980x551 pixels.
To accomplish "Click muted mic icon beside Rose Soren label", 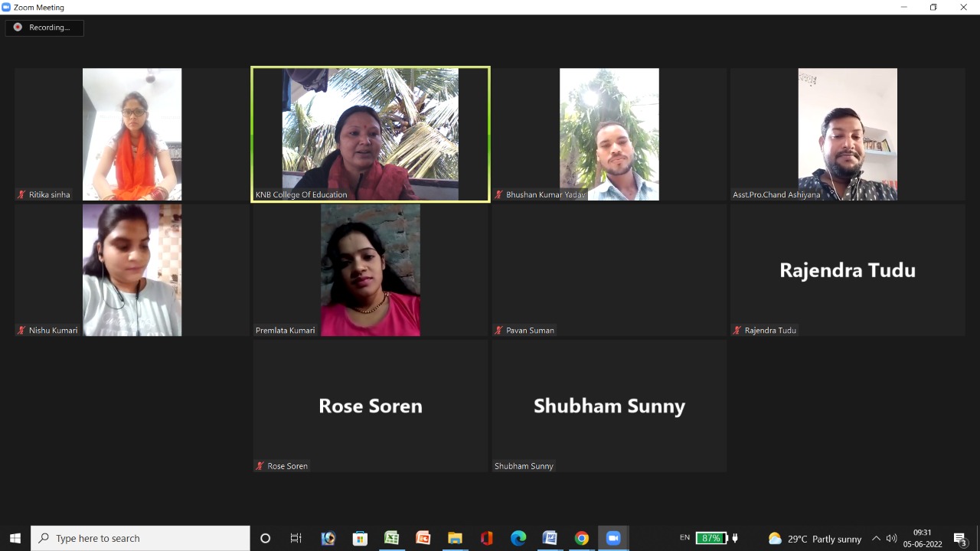I will 260,465.
